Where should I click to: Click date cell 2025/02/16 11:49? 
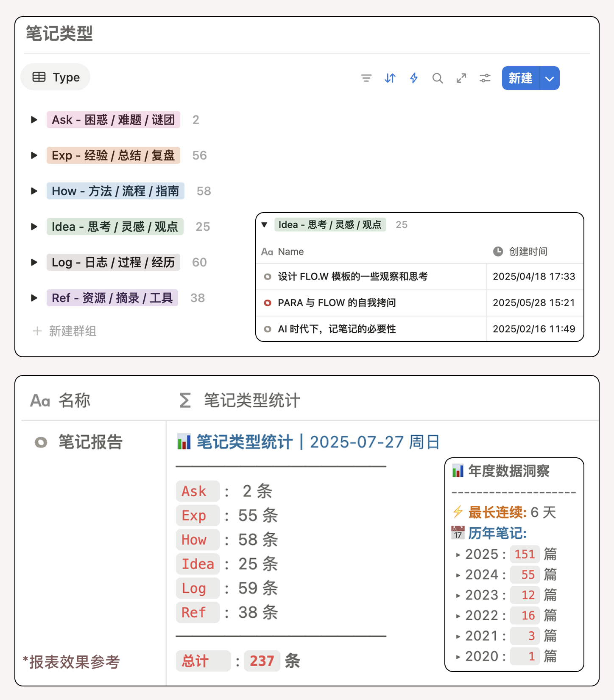click(534, 329)
